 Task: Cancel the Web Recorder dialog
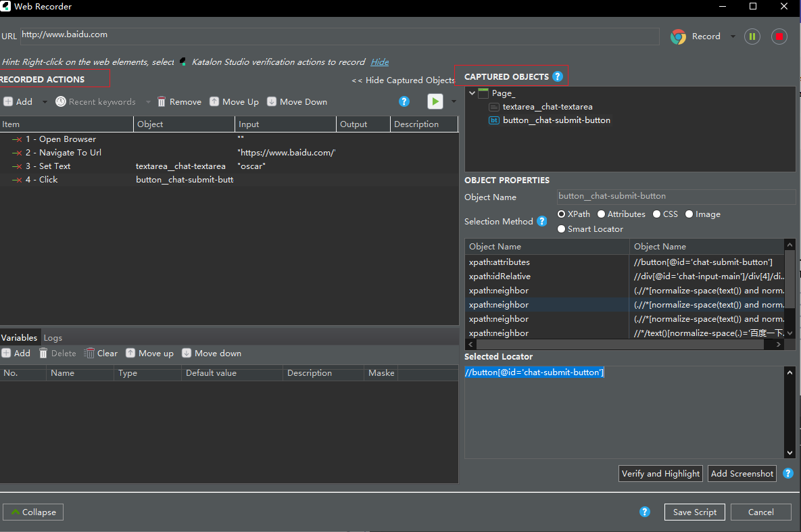point(760,512)
